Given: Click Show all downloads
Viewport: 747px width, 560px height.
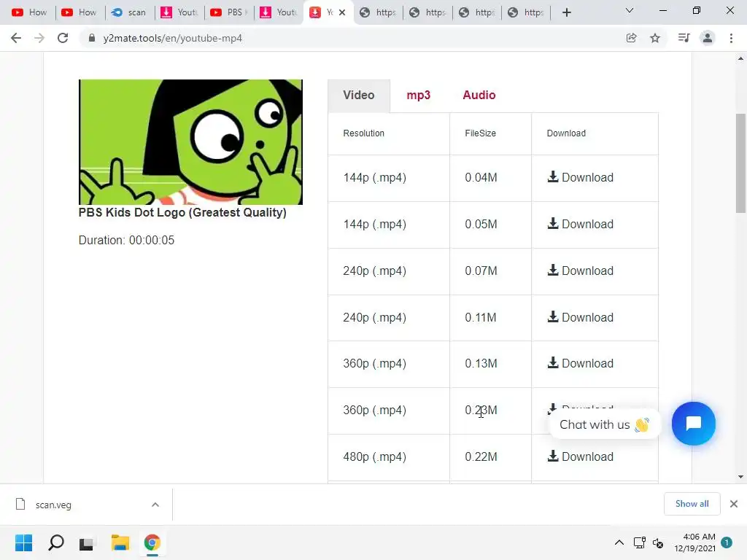Looking at the screenshot, I should (x=692, y=504).
